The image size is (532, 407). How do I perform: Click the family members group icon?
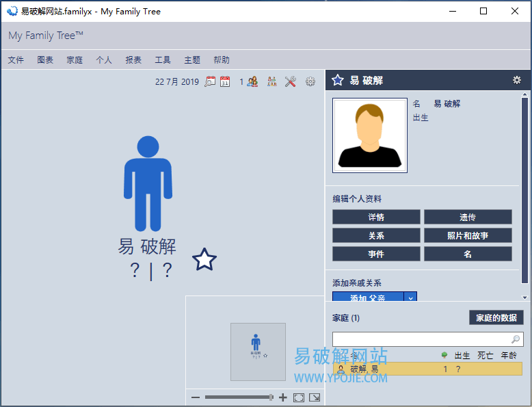coord(252,82)
